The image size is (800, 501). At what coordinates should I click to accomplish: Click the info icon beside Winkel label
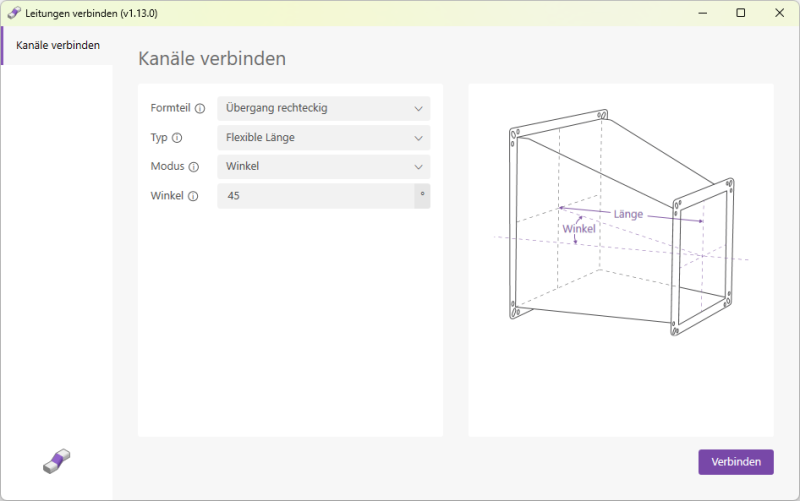193,196
